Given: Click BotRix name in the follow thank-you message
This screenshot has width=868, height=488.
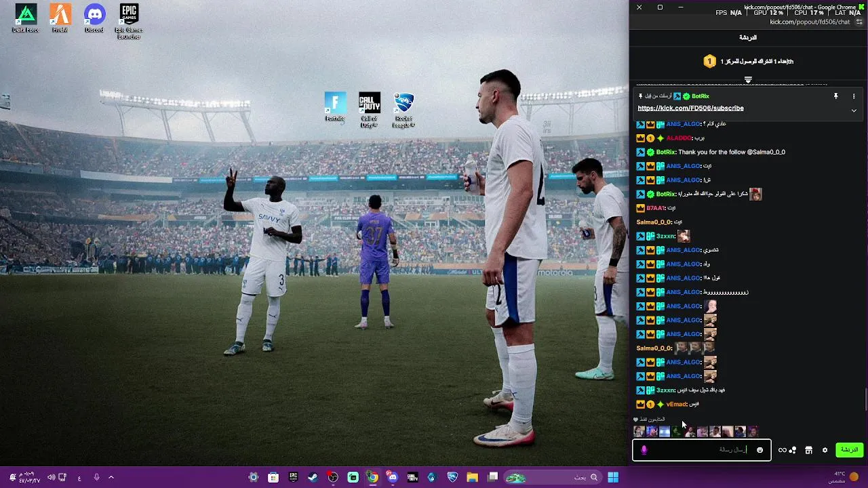Looking at the screenshot, I should tap(665, 152).
